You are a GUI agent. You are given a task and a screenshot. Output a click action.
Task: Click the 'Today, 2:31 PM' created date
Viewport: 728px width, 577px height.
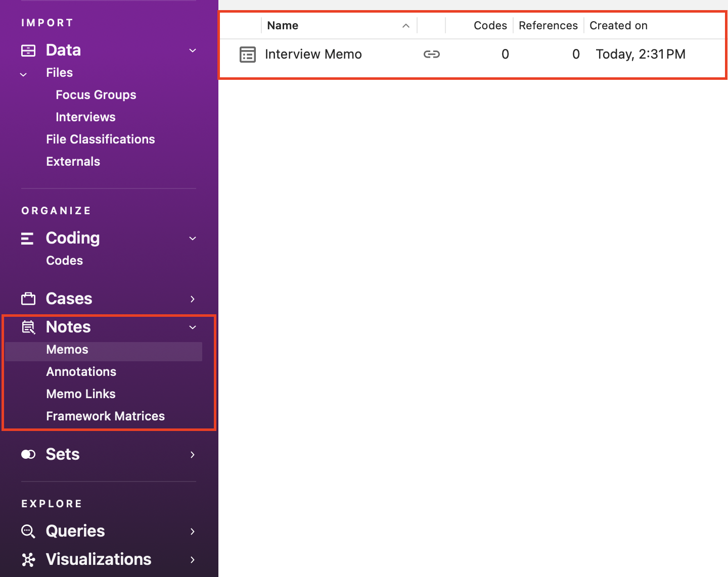[x=641, y=54]
